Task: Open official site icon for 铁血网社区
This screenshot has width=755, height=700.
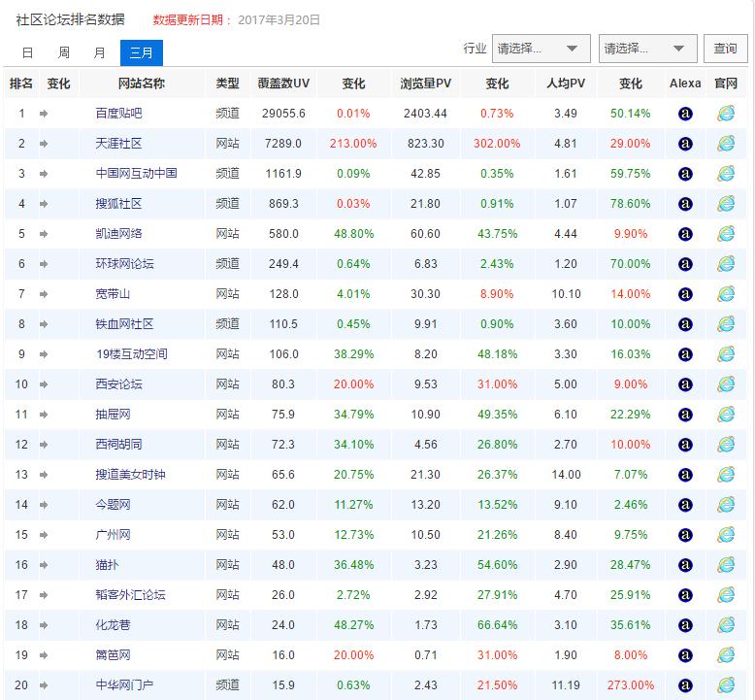Action: (x=726, y=324)
